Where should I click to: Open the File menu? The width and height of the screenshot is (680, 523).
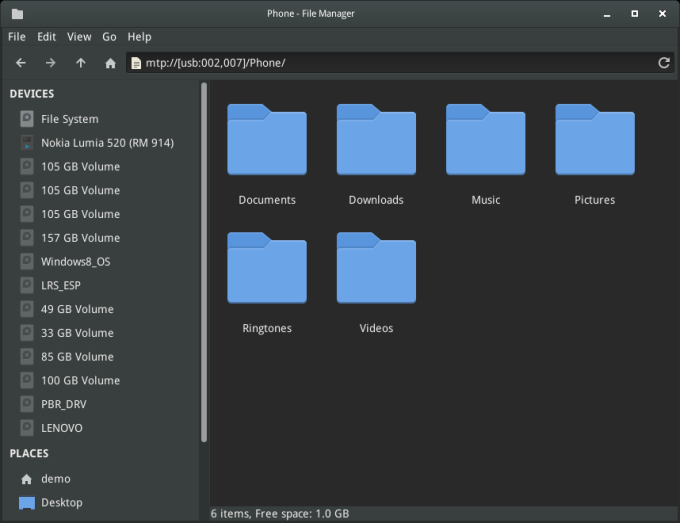coord(17,37)
